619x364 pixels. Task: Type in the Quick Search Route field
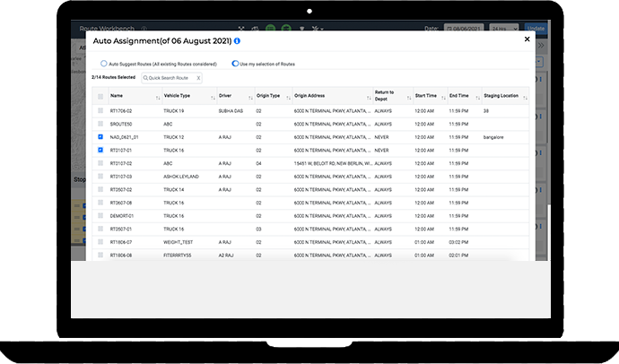[x=170, y=78]
